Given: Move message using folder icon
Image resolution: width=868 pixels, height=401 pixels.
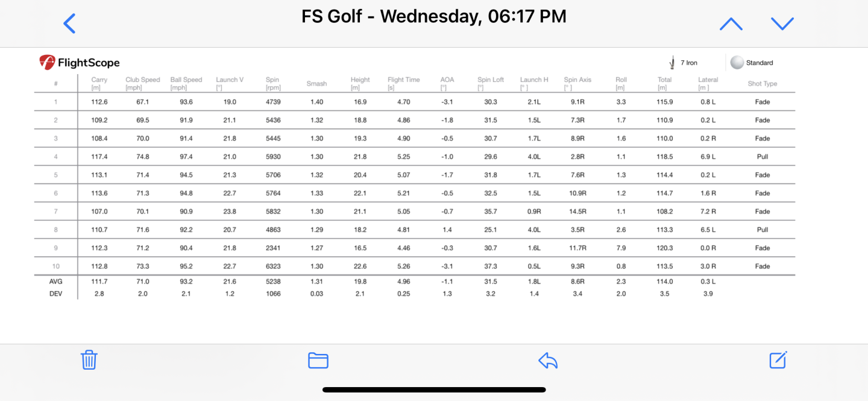Looking at the screenshot, I should pos(318,360).
